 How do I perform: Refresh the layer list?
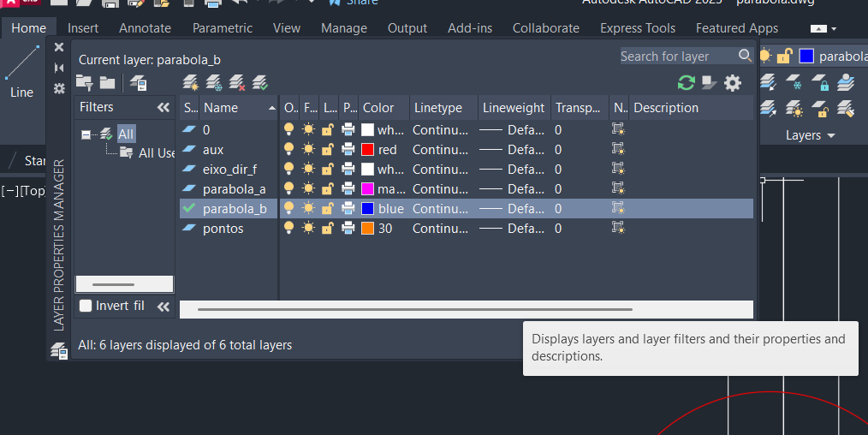pos(686,83)
